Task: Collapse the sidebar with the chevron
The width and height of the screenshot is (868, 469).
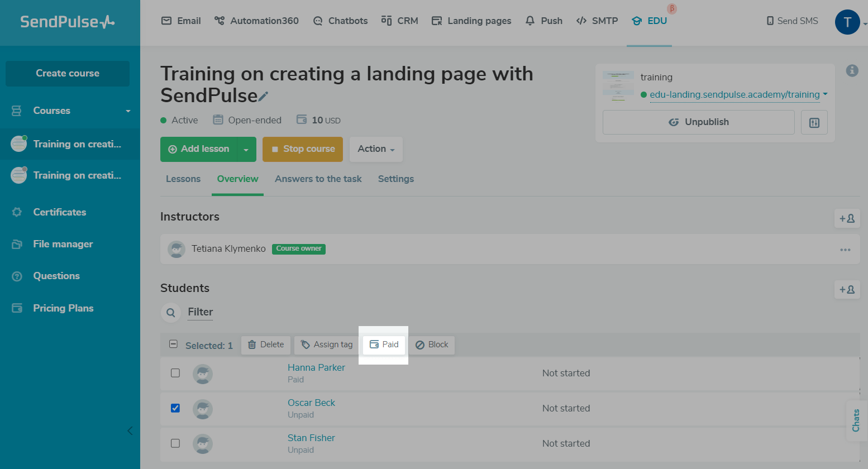Action: pos(130,430)
